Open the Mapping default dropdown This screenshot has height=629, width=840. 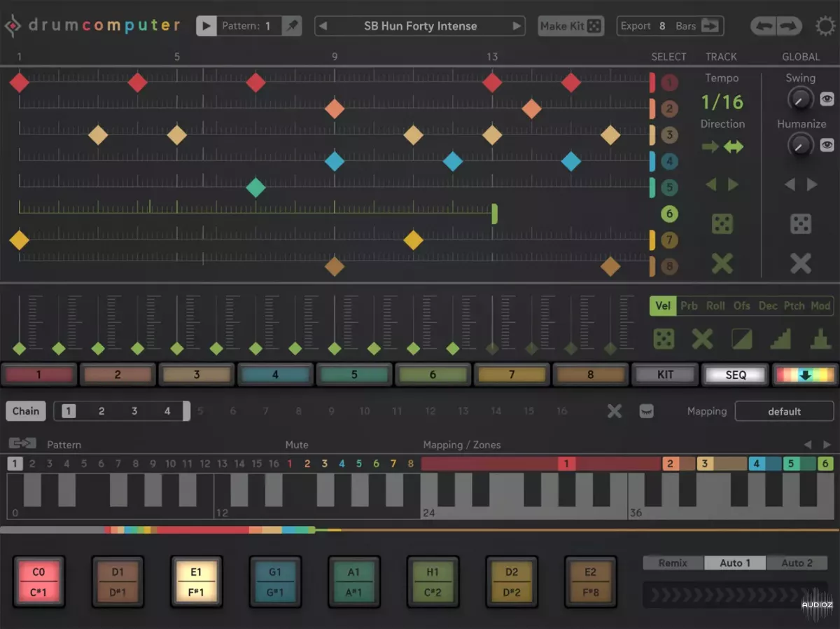(784, 411)
